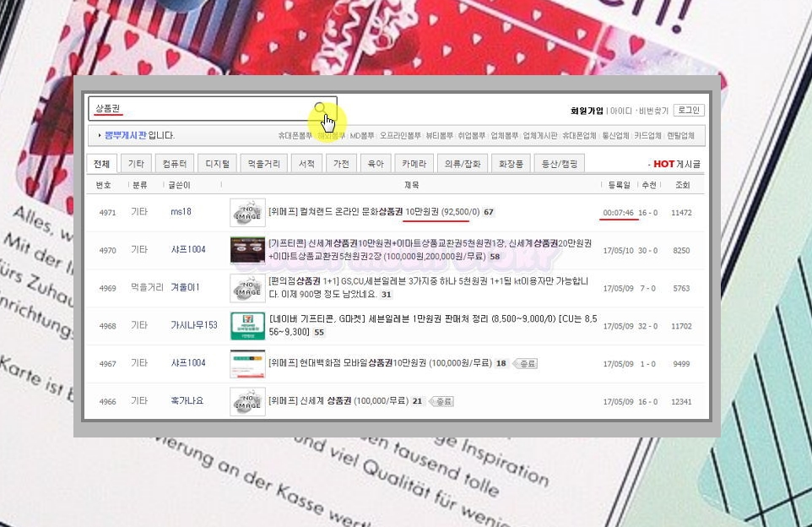812x527 pixels.
Task: Open the 현대백화점 모바일상품권 post
Action: coord(380,362)
